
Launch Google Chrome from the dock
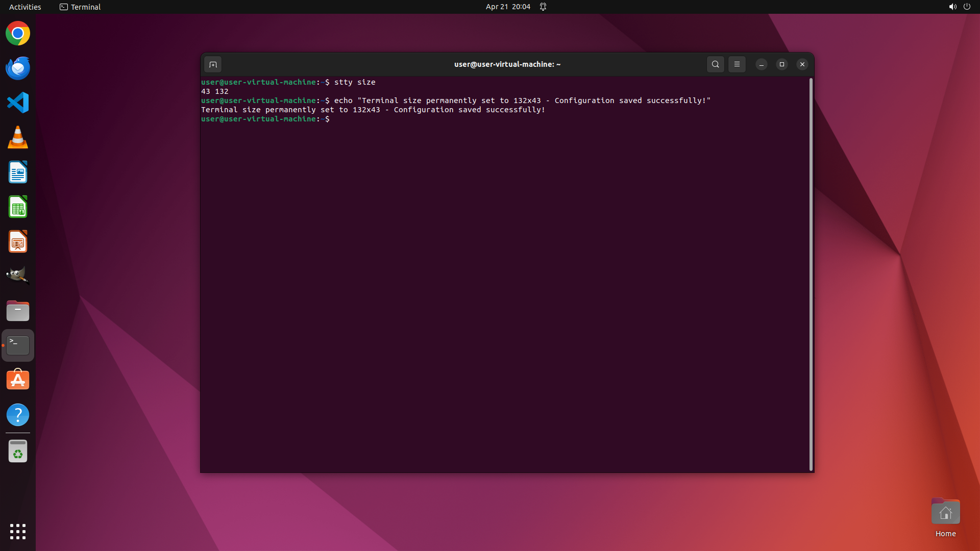point(18,34)
